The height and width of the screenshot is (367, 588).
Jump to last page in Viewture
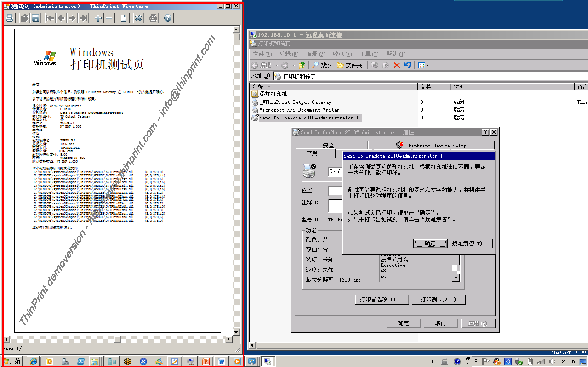pyautogui.click(x=83, y=18)
